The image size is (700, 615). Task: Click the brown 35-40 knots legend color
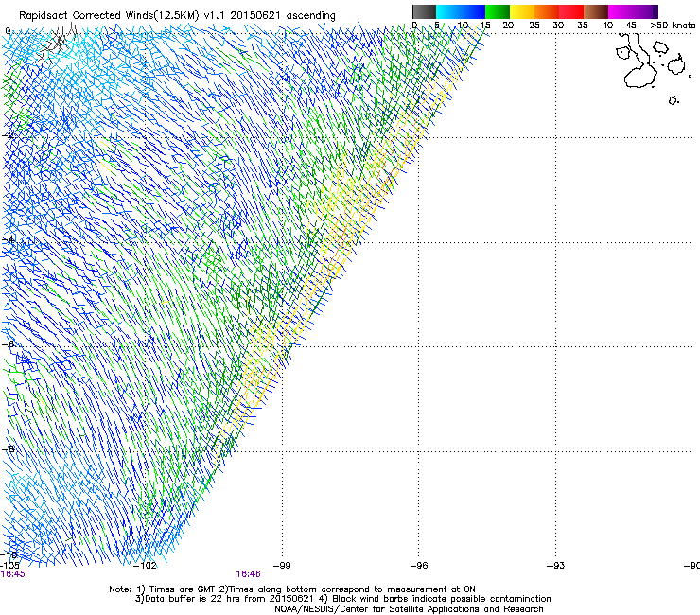tap(596, 11)
